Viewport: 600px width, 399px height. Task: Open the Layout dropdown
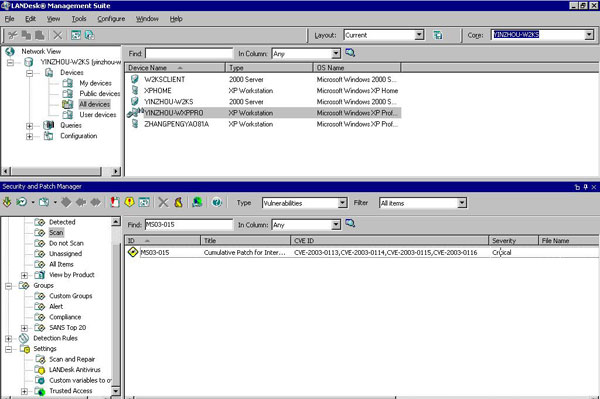point(419,35)
